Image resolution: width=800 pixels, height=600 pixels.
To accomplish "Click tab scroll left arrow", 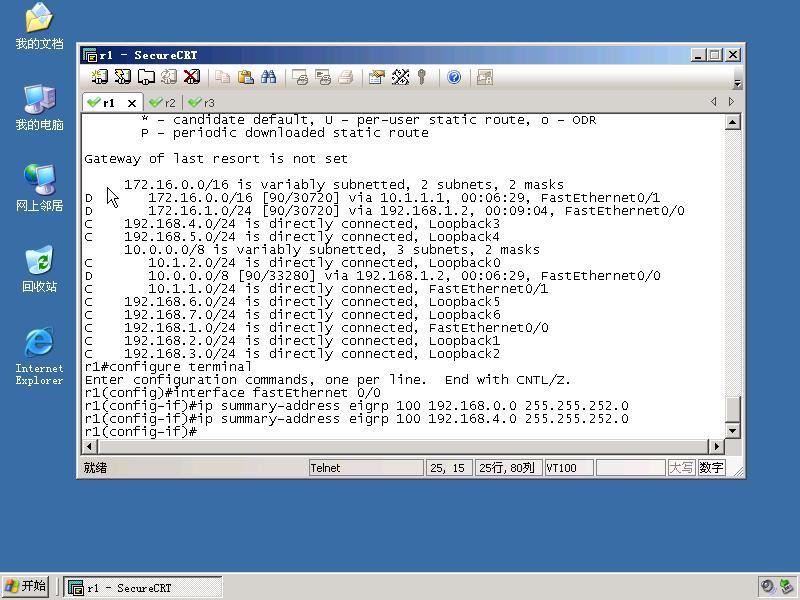I will point(713,102).
